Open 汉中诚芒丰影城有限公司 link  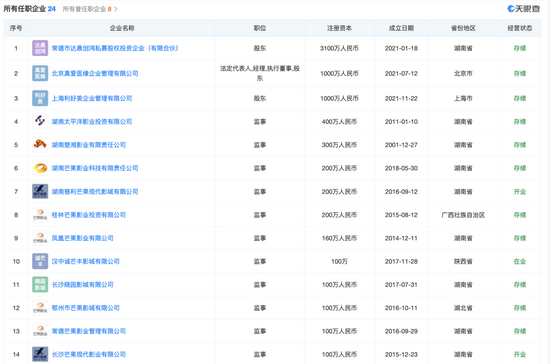pos(86,261)
